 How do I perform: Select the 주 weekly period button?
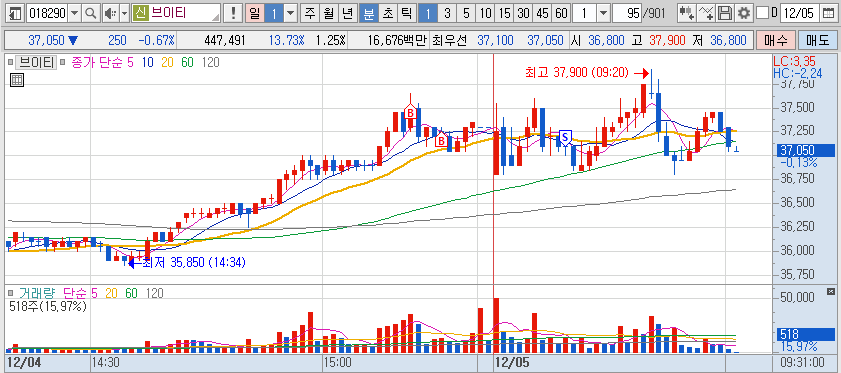[311, 13]
